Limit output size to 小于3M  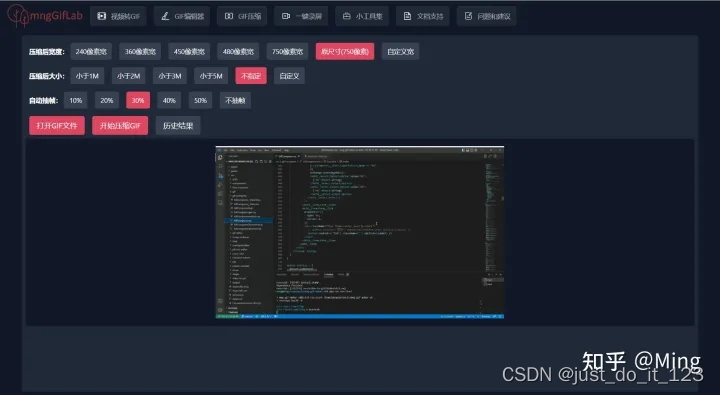(170, 76)
